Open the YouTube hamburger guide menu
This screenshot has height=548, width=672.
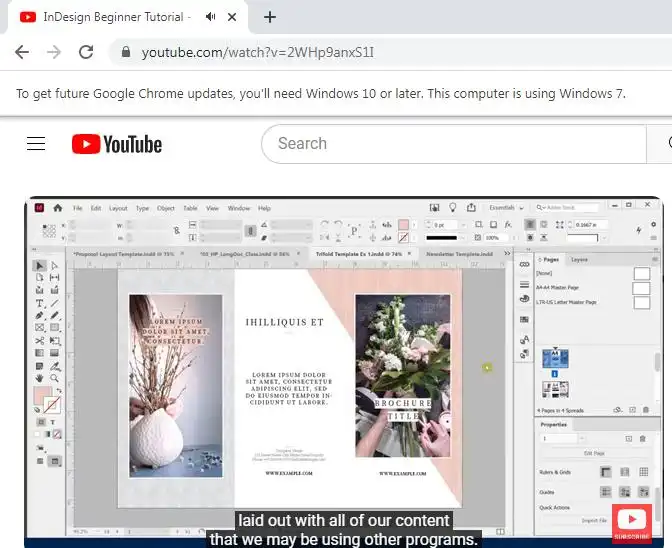36,144
